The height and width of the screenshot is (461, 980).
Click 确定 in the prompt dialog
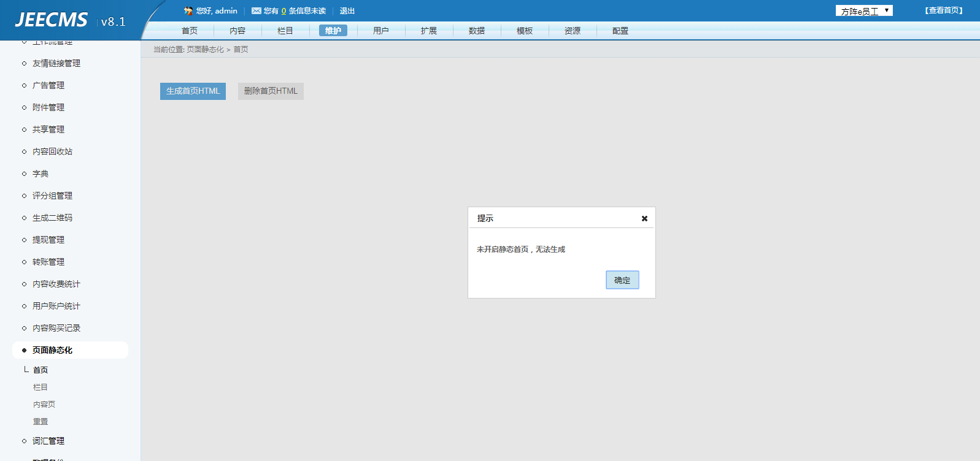[622, 280]
